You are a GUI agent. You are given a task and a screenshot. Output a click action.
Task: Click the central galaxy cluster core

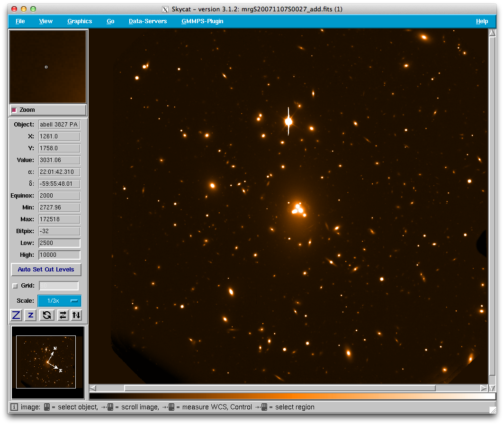pos(298,209)
